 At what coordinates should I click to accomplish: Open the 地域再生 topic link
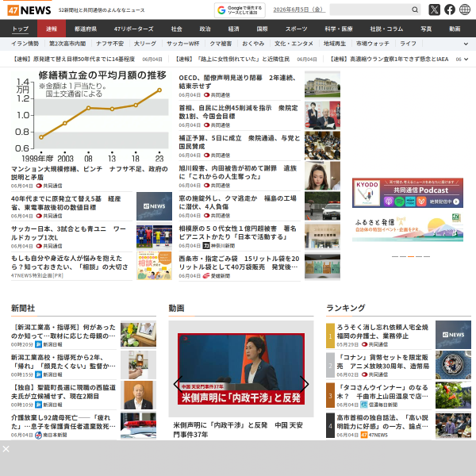335,44
